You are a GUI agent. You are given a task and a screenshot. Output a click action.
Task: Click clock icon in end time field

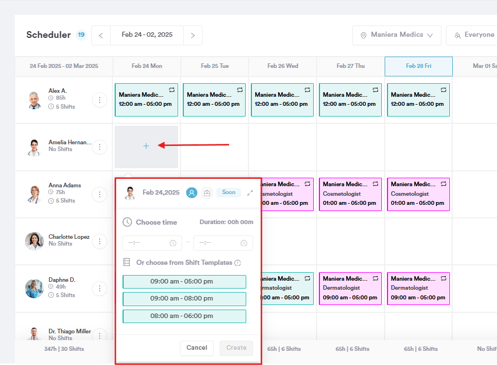[x=244, y=243]
